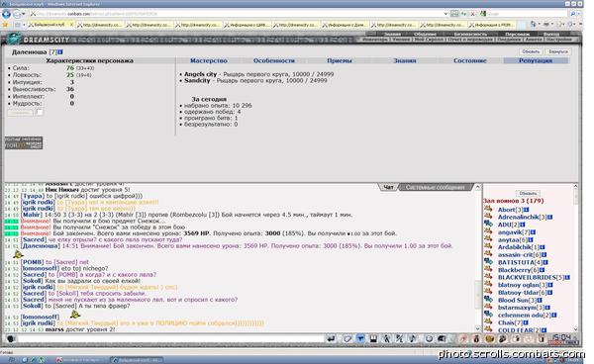Expand the browser address bar dropdown
Viewport: 594px width, 364px height.
(x=445, y=14)
